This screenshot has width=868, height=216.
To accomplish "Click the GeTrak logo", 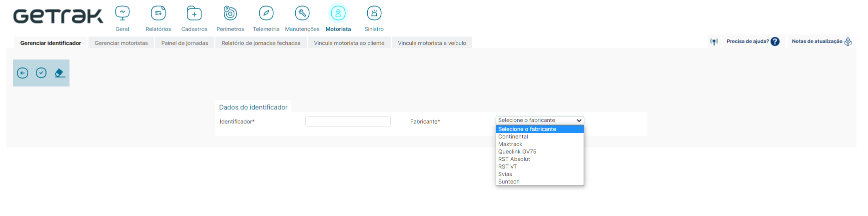I will pyautogui.click(x=58, y=16).
